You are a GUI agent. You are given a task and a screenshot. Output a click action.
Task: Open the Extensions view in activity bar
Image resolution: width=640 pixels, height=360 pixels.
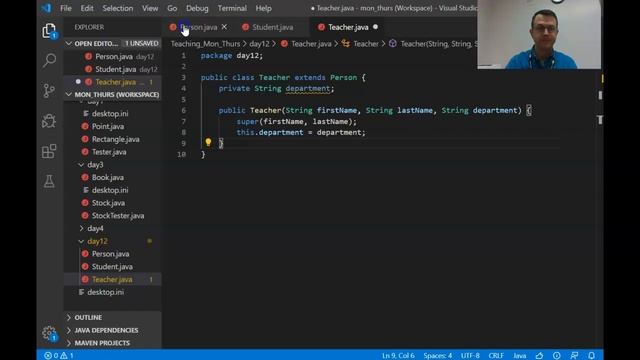coord(49,151)
